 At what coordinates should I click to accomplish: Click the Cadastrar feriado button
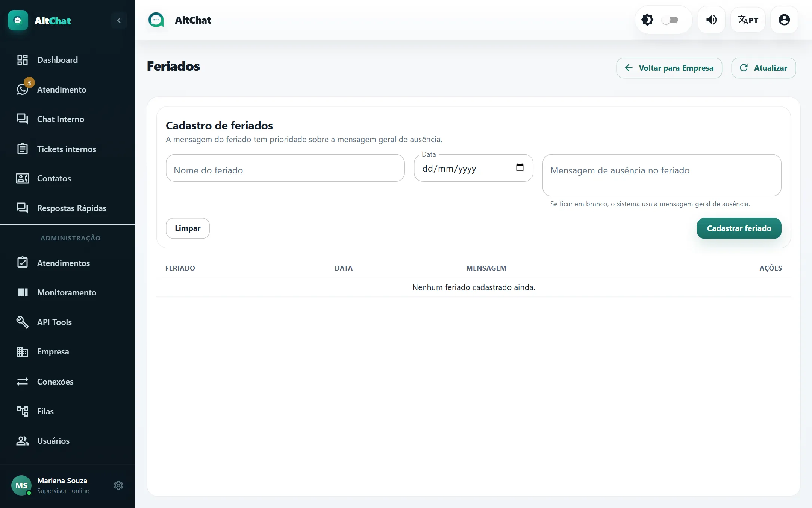click(x=739, y=228)
